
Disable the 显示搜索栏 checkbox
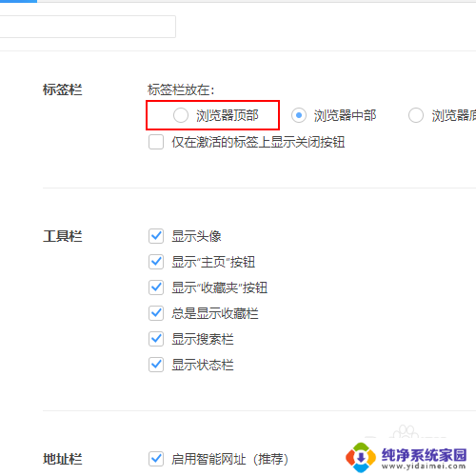pyautogui.click(x=156, y=339)
